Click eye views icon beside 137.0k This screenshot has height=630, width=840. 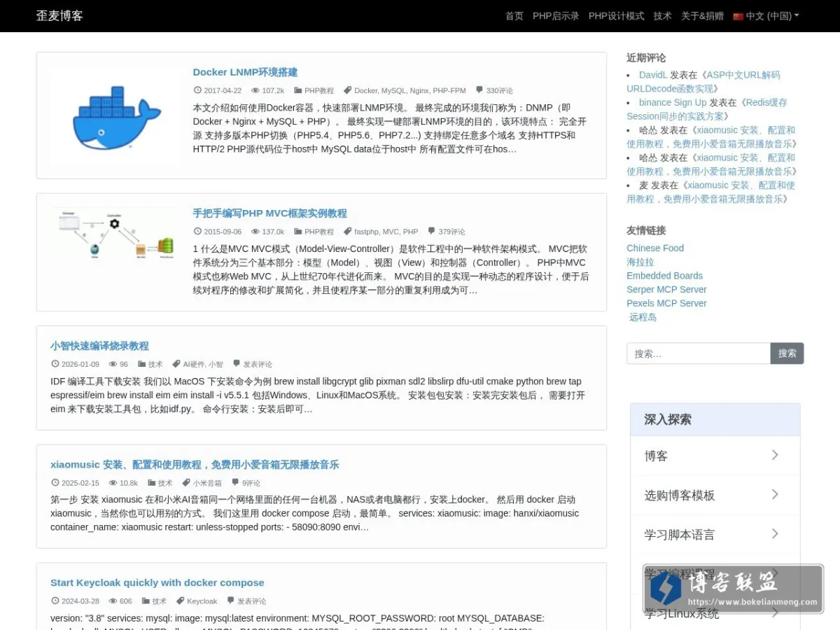click(x=255, y=232)
